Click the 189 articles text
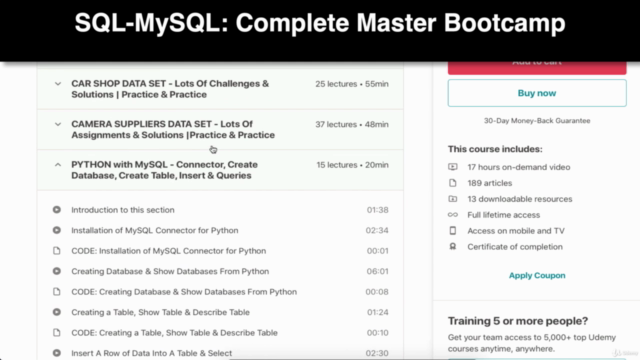 point(490,183)
